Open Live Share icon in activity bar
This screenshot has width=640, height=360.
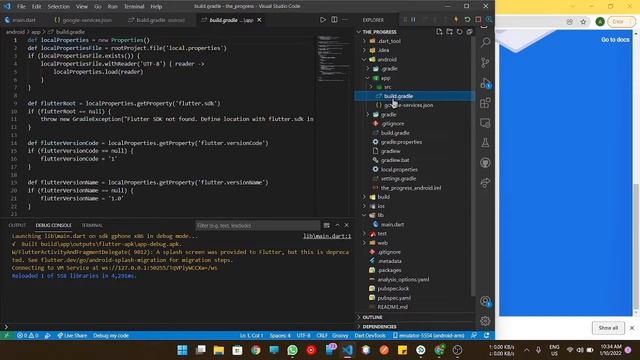(485, 183)
